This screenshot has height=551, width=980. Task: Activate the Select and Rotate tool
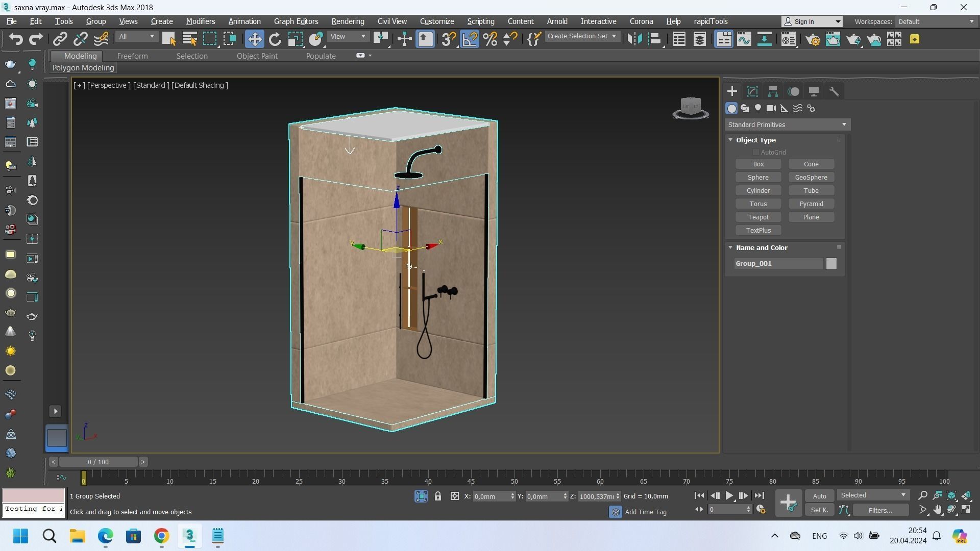click(275, 39)
